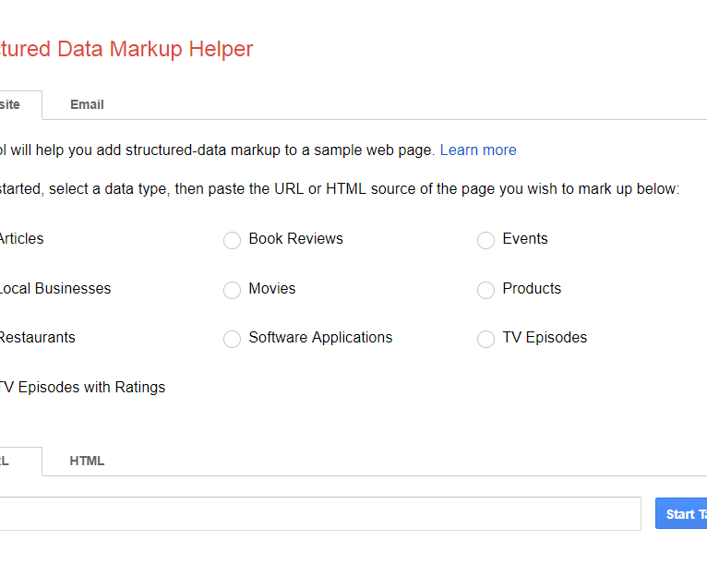
Task: Click the 'Events' label text
Action: click(524, 238)
